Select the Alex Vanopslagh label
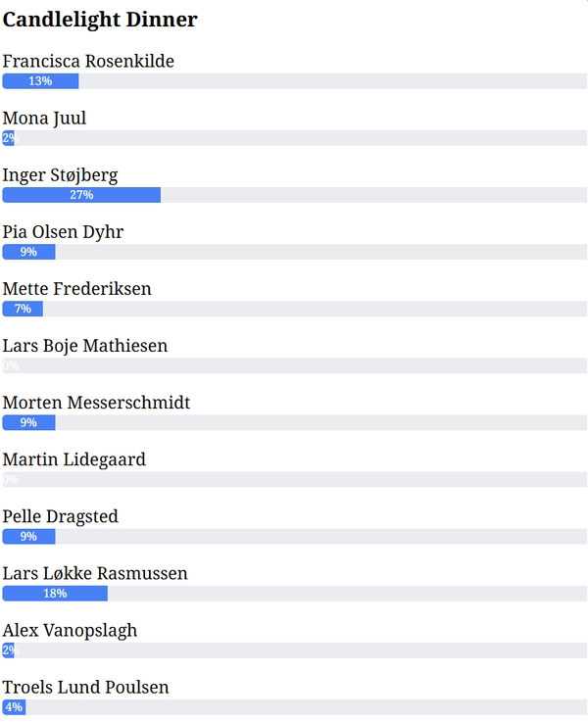 tap(70, 630)
